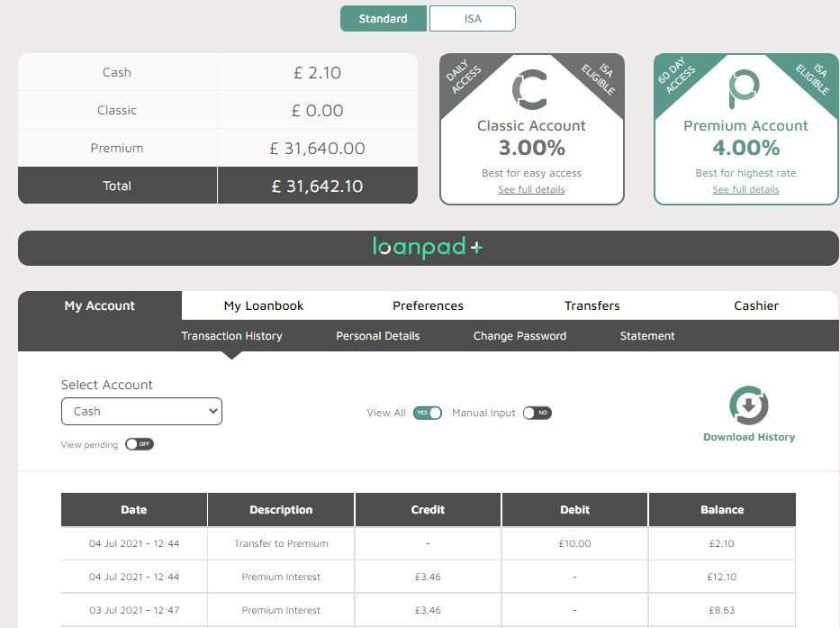Click the £3.46 credit in the 03 Jul row
The height and width of the screenshot is (628, 840).
click(428, 610)
